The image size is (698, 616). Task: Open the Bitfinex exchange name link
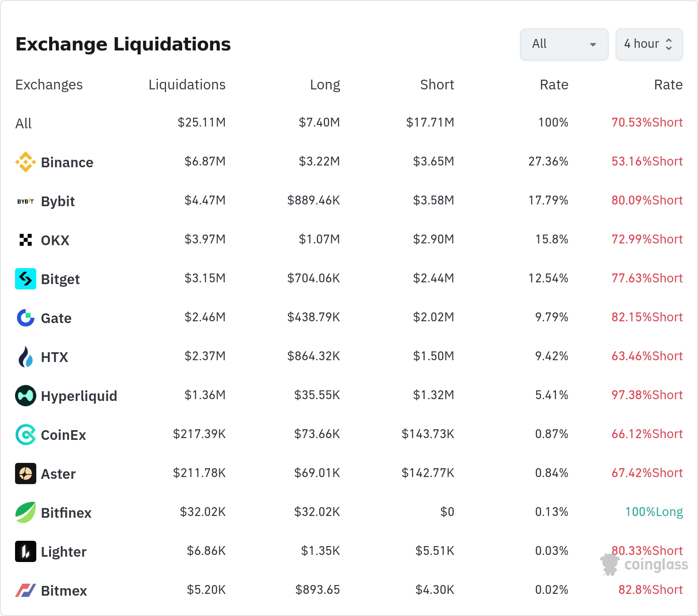(x=66, y=513)
